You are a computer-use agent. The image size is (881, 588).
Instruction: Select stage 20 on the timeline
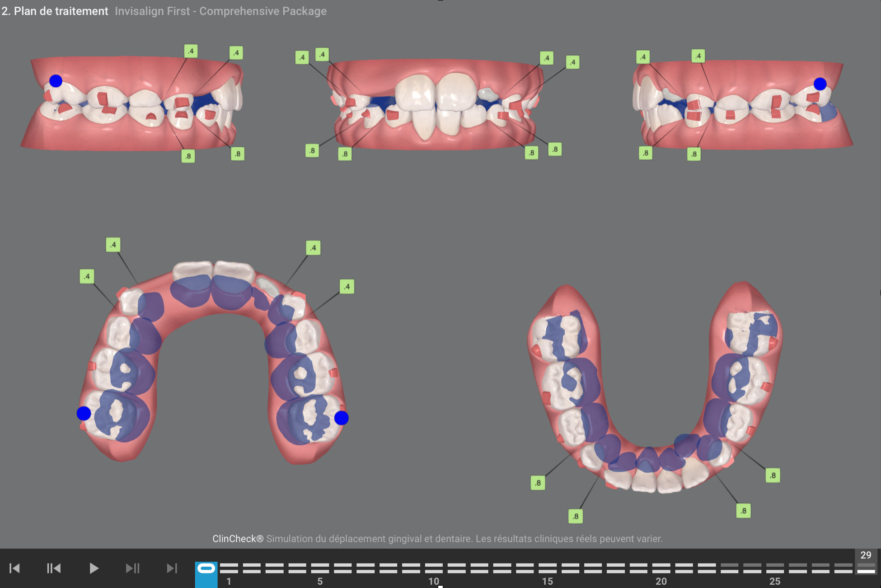pos(661,568)
